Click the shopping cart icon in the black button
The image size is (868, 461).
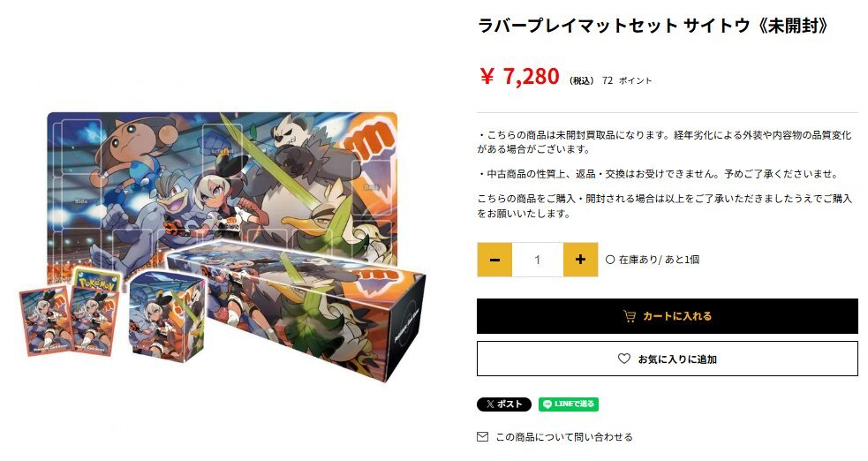630,316
